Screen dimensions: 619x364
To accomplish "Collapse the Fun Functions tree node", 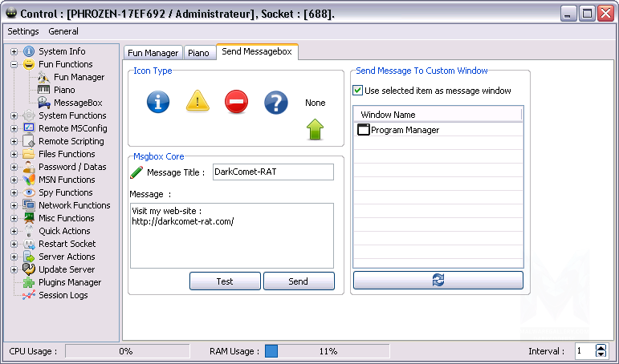I will pos(14,64).
